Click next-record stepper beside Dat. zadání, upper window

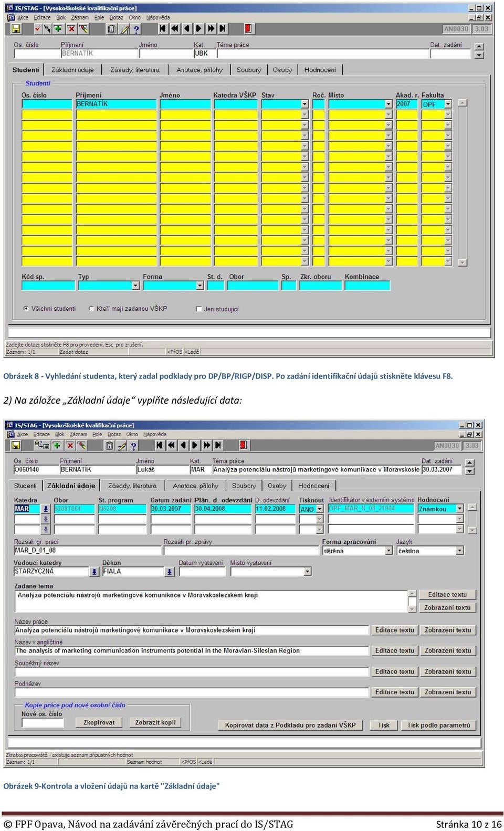point(479,55)
